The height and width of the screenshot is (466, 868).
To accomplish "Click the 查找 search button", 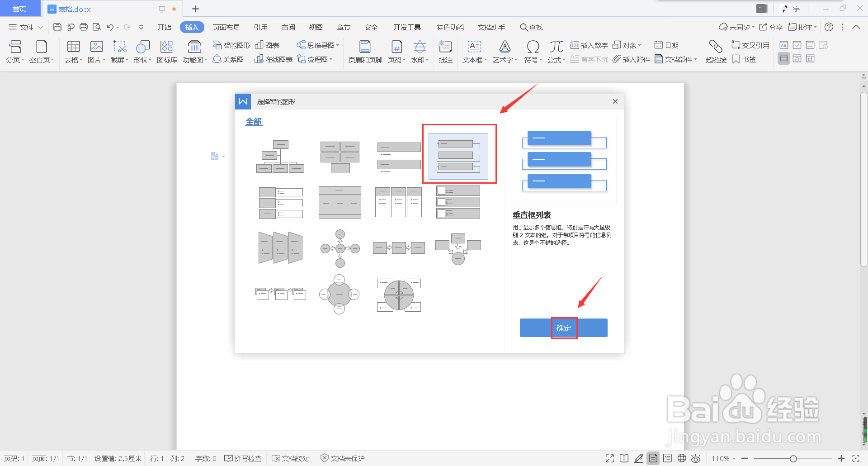I will click(532, 27).
